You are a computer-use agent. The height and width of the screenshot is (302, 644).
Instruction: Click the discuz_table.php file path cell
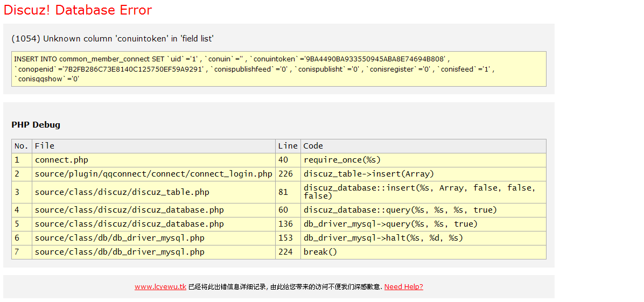pyautogui.click(x=122, y=192)
